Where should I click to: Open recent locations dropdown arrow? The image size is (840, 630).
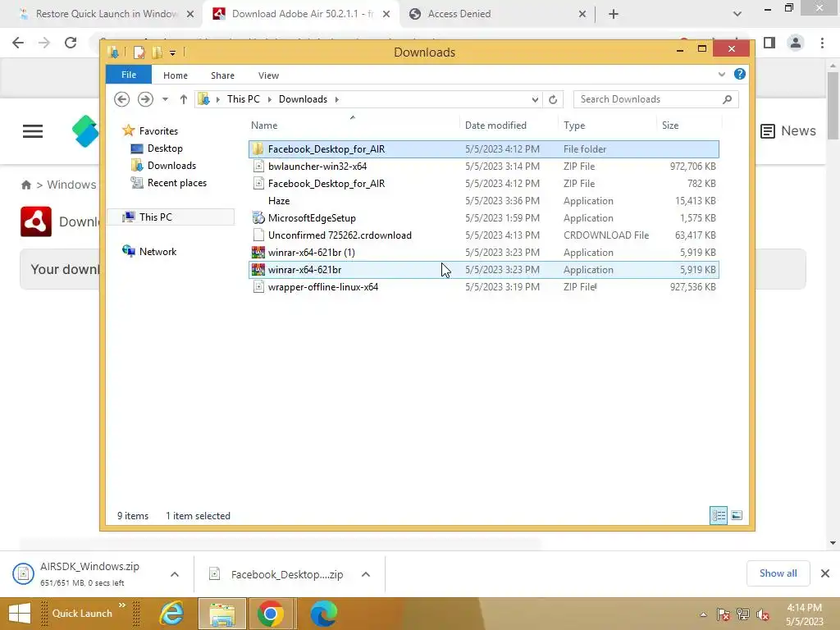coord(165,99)
